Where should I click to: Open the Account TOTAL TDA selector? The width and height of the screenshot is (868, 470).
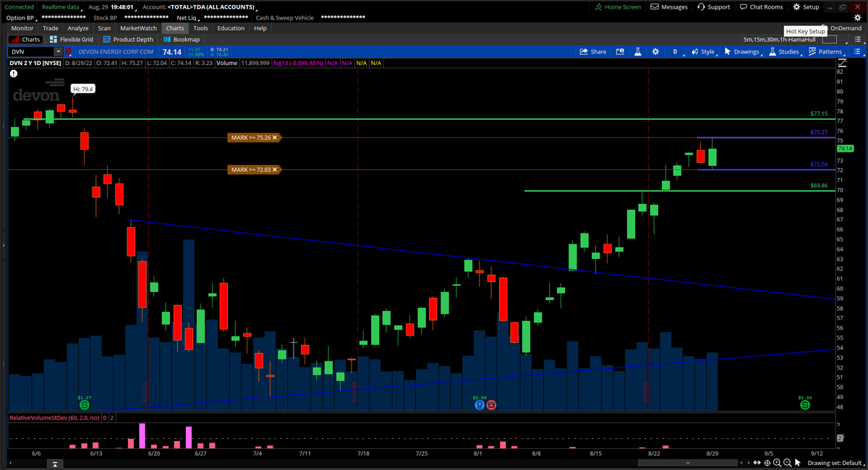[x=199, y=7]
